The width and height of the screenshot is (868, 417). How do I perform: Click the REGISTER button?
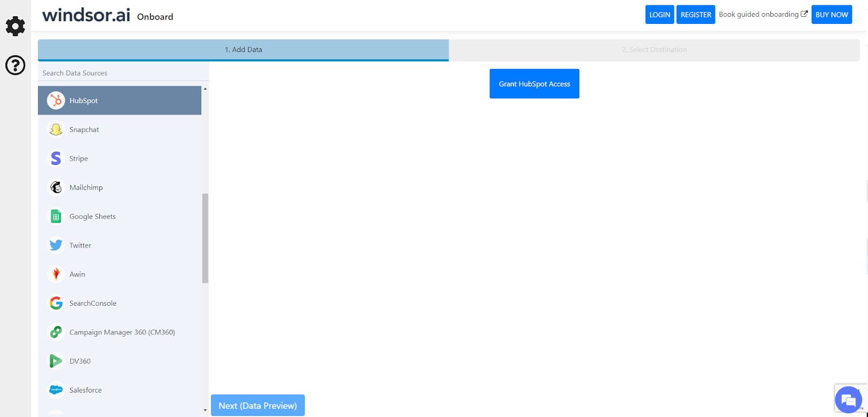[696, 15]
